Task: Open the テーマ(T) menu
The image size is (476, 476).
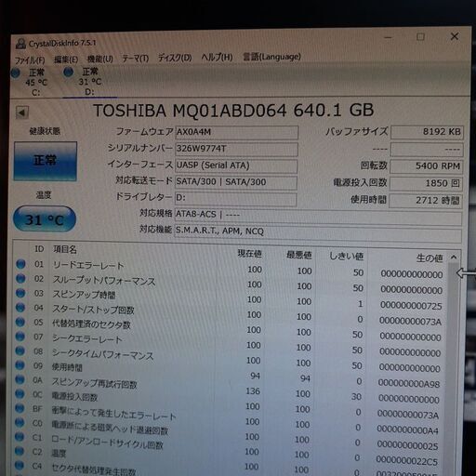Action: tap(135, 58)
